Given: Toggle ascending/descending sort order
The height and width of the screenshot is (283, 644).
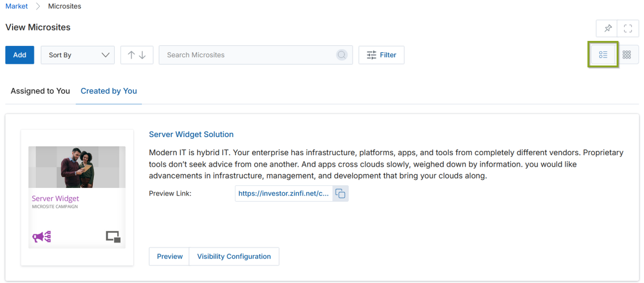Looking at the screenshot, I should [x=137, y=55].
